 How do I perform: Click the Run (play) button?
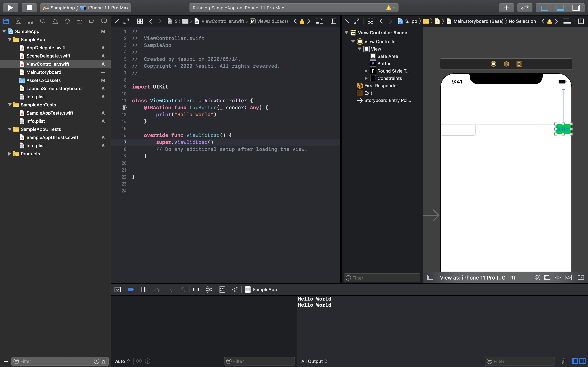click(x=10, y=8)
